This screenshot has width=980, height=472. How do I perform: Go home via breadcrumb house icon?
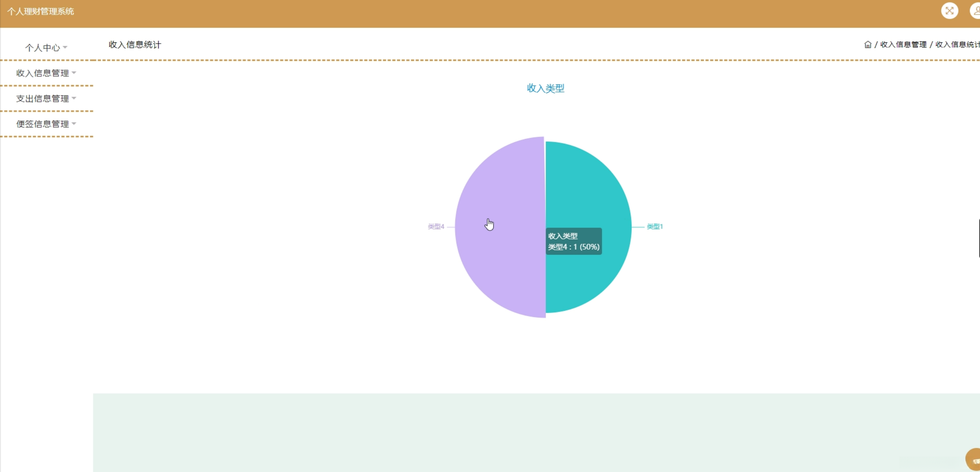pyautogui.click(x=868, y=45)
